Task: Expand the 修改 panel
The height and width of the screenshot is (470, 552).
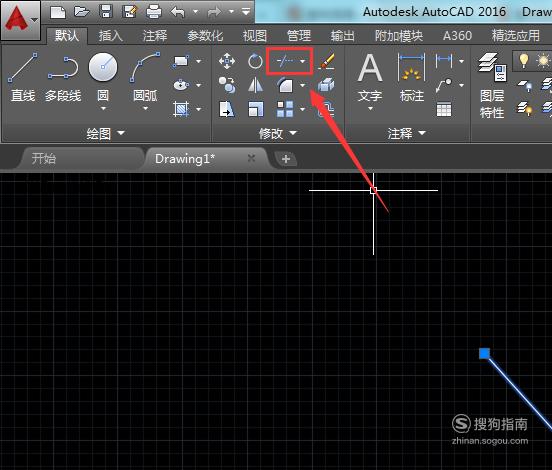Action: (x=278, y=133)
